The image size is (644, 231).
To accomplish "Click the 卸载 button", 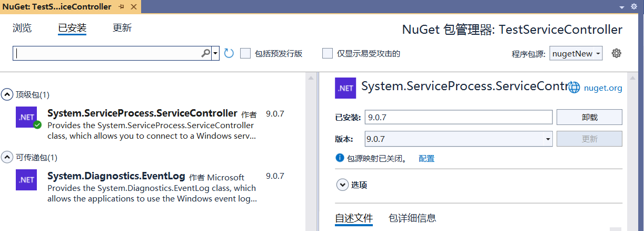I will (x=589, y=117).
